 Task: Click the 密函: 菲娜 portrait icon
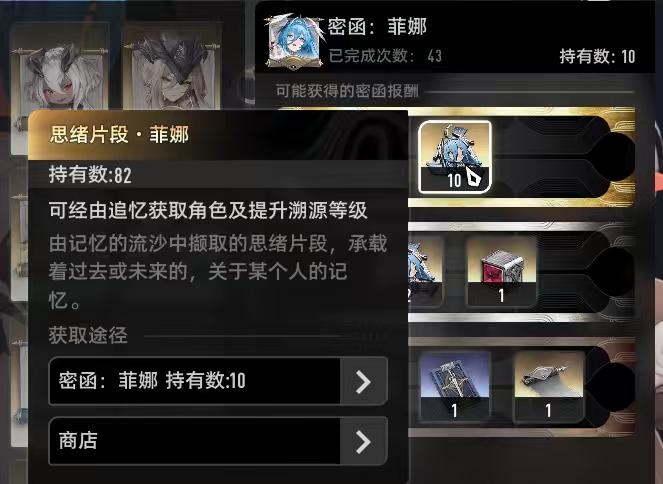tap(296, 42)
